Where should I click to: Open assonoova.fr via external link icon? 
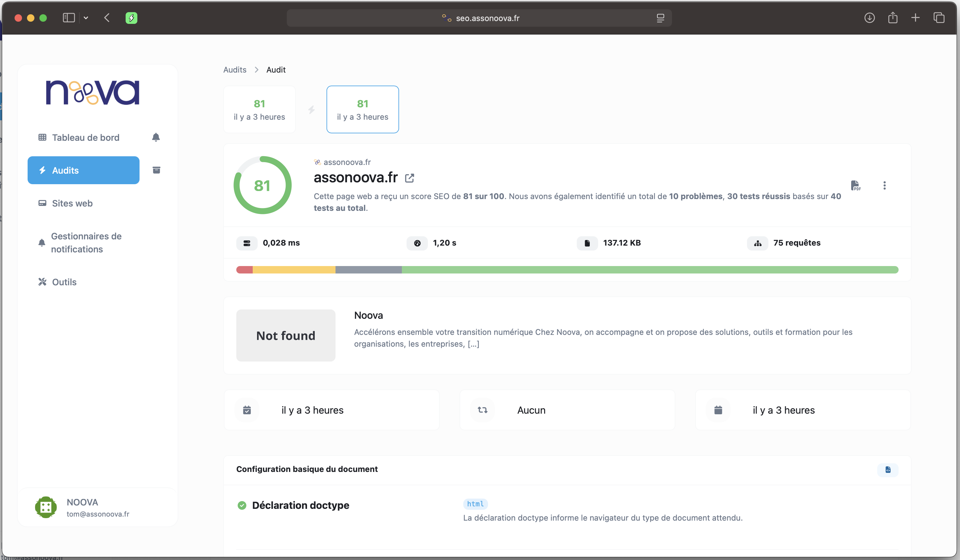(x=410, y=178)
